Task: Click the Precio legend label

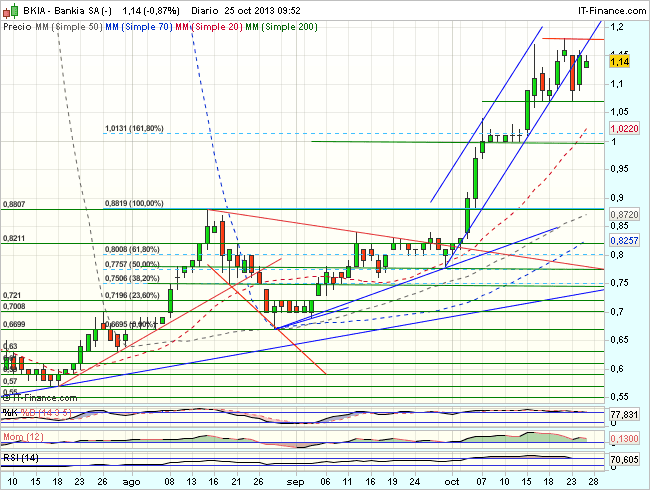Action: click(x=17, y=27)
